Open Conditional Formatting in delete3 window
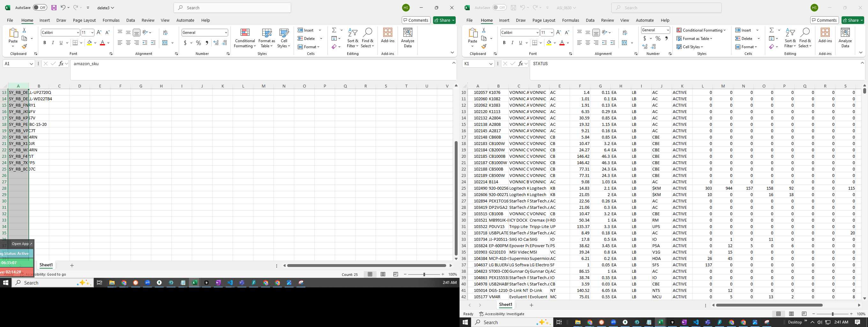The width and height of the screenshot is (868, 327). pos(245,38)
